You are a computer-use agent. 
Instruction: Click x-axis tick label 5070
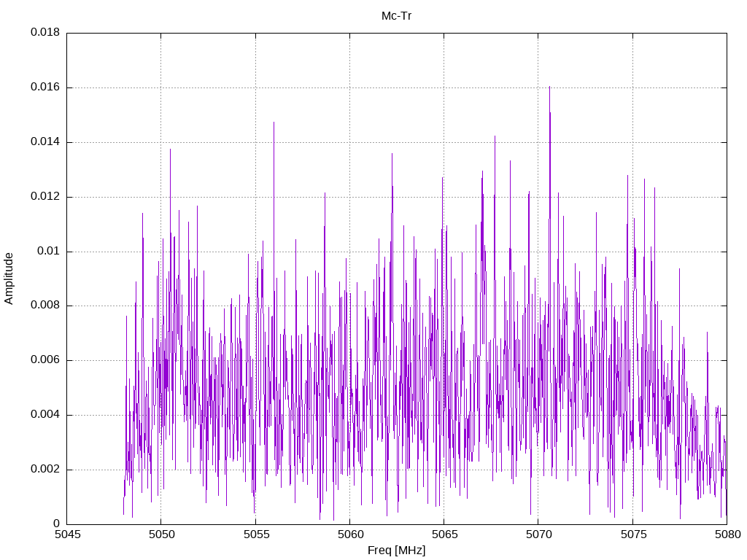point(539,534)
